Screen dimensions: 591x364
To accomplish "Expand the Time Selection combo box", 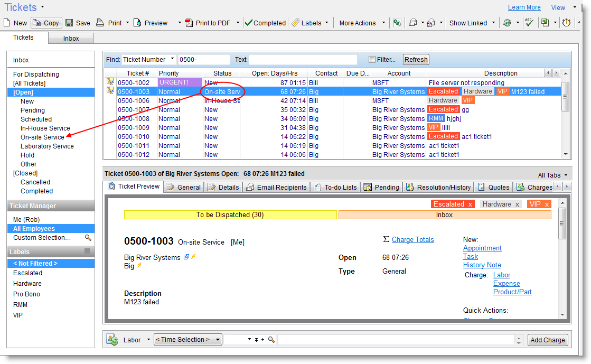I will [x=218, y=340].
